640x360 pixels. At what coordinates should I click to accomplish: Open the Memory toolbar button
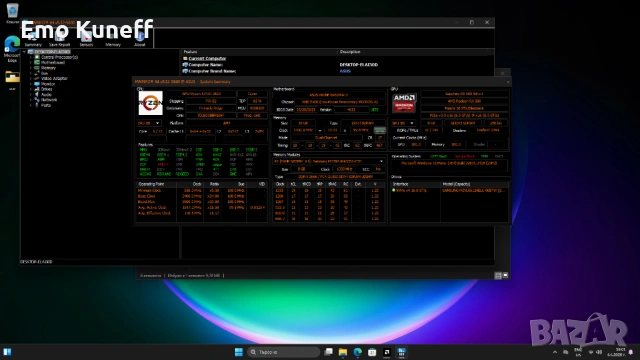tap(113, 40)
